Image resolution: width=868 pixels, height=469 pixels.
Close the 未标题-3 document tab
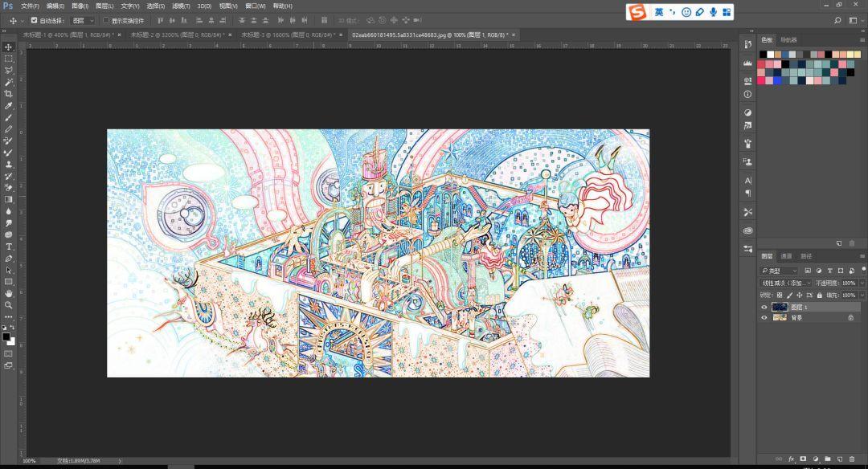(x=341, y=35)
